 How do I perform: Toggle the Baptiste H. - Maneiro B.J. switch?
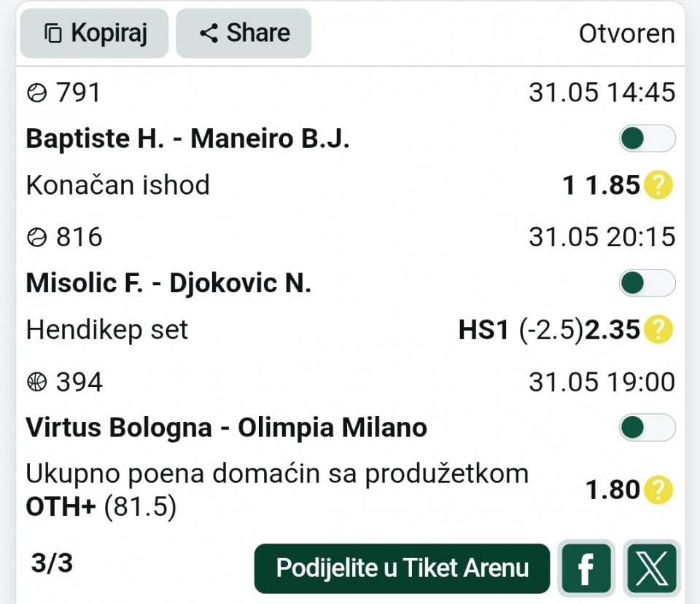click(647, 138)
